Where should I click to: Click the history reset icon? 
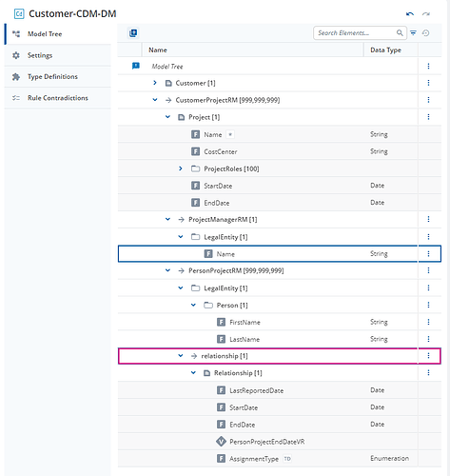tap(426, 32)
